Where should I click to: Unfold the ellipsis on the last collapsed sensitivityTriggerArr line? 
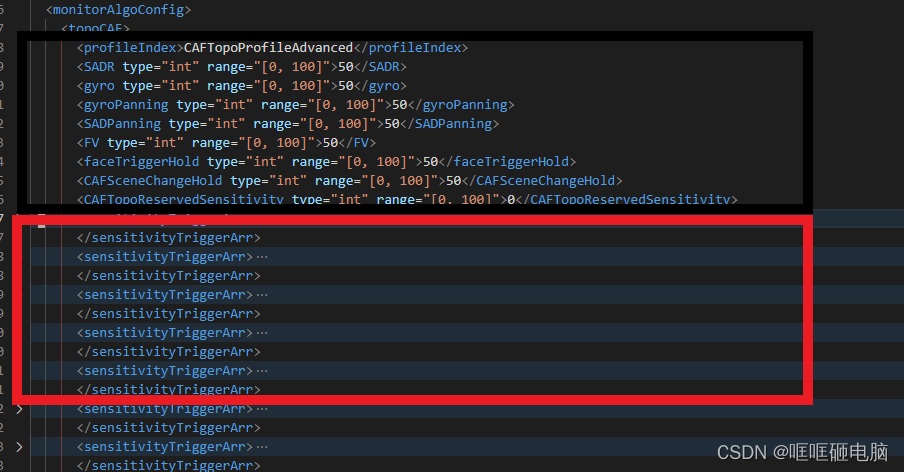click(262, 447)
